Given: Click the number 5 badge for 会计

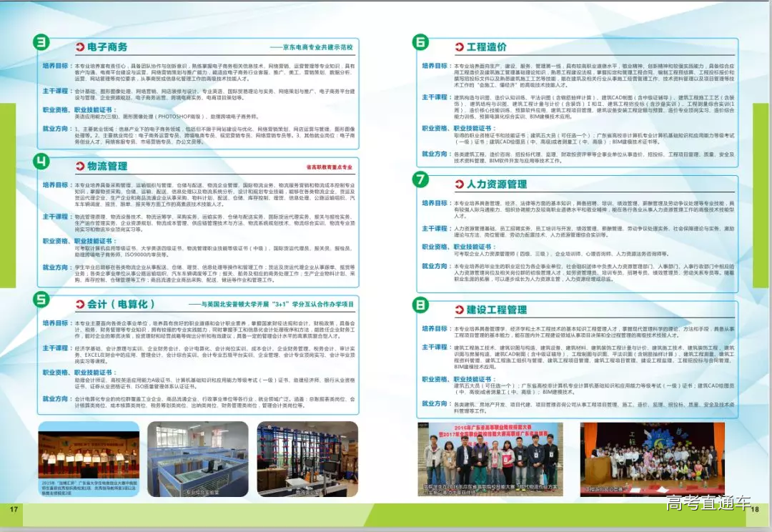Looking at the screenshot, I should [x=41, y=300].
